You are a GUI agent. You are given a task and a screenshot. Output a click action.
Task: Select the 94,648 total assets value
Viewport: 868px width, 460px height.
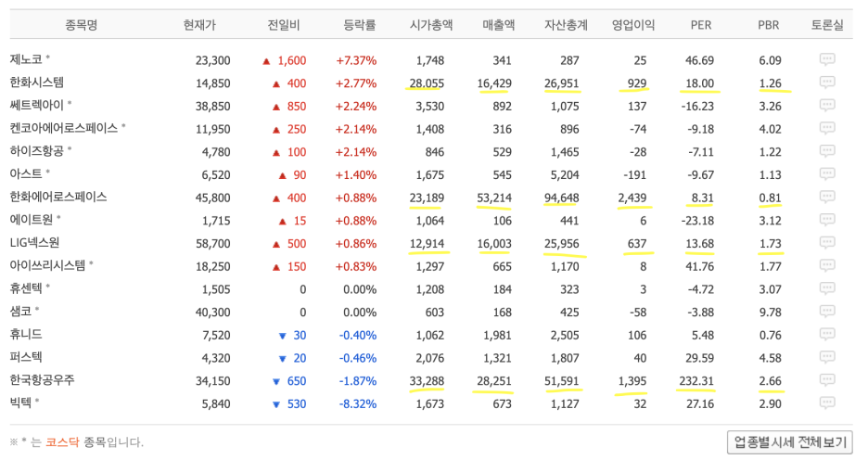click(x=561, y=198)
